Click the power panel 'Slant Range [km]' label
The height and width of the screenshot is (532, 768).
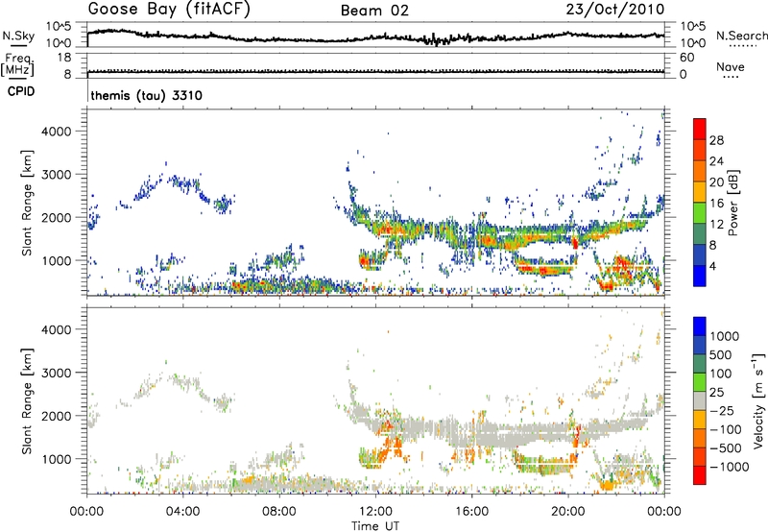(27, 203)
